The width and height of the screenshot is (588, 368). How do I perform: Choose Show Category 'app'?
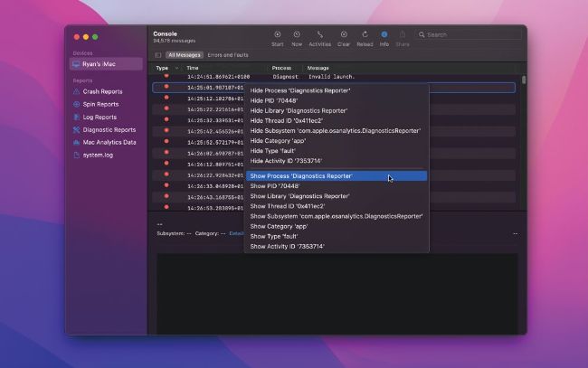(337, 227)
